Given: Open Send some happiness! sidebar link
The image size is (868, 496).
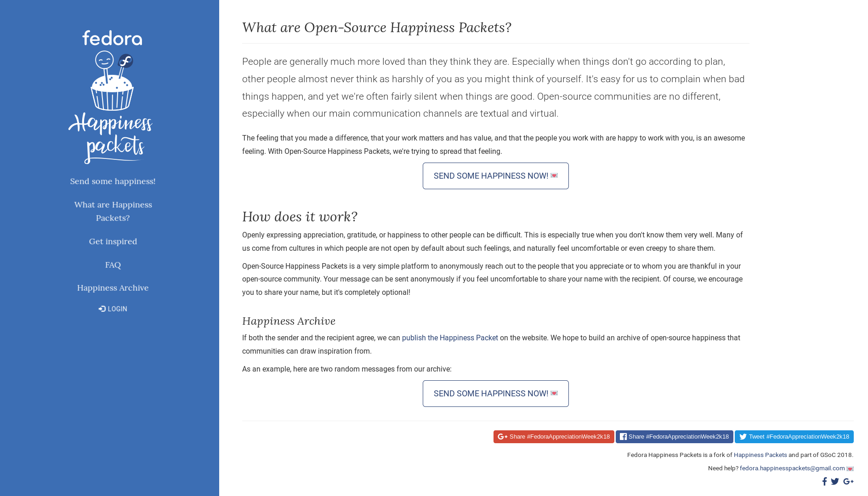Looking at the screenshot, I should [113, 181].
